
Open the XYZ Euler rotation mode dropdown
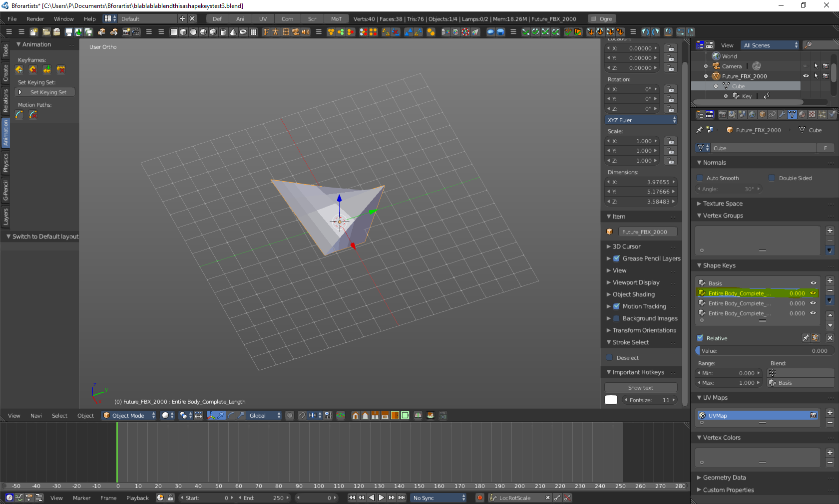641,120
